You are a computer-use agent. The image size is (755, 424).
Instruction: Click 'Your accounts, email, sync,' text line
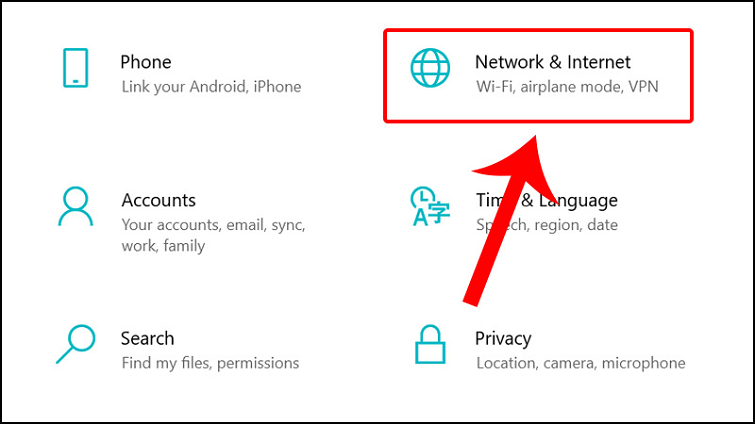point(213,225)
